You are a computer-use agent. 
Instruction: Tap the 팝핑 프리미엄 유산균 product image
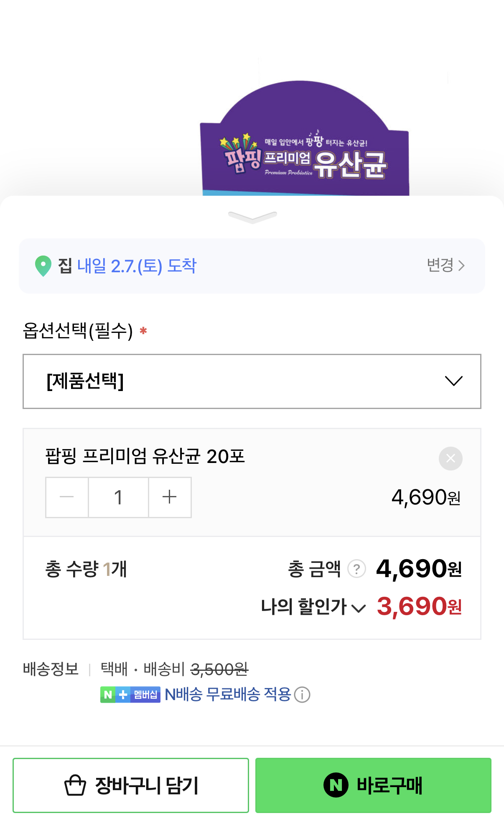(304, 138)
